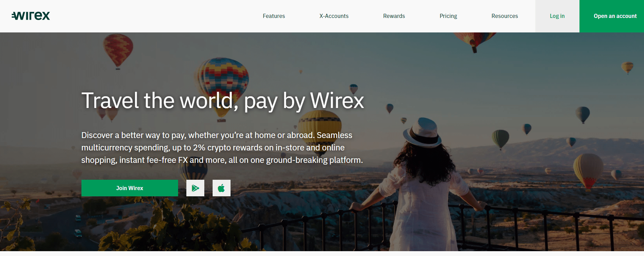This screenshot has width=644, height=256.
Task: Click the paragraph starting Discover a better way
Action: pyautogui.click(x=222, y=148)
